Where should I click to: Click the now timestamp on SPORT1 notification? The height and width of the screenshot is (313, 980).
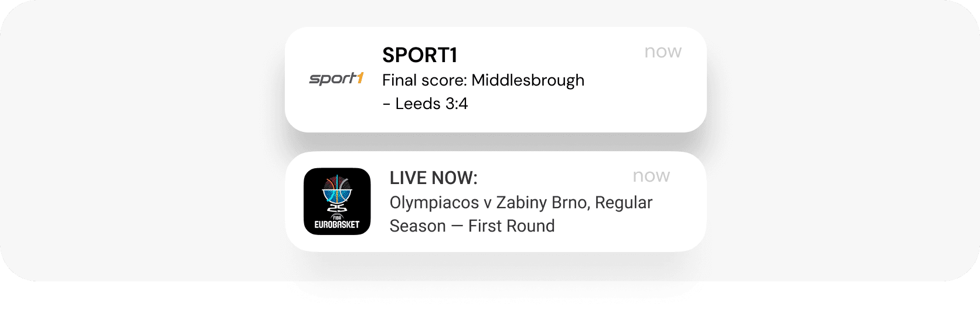coord(663,52)
